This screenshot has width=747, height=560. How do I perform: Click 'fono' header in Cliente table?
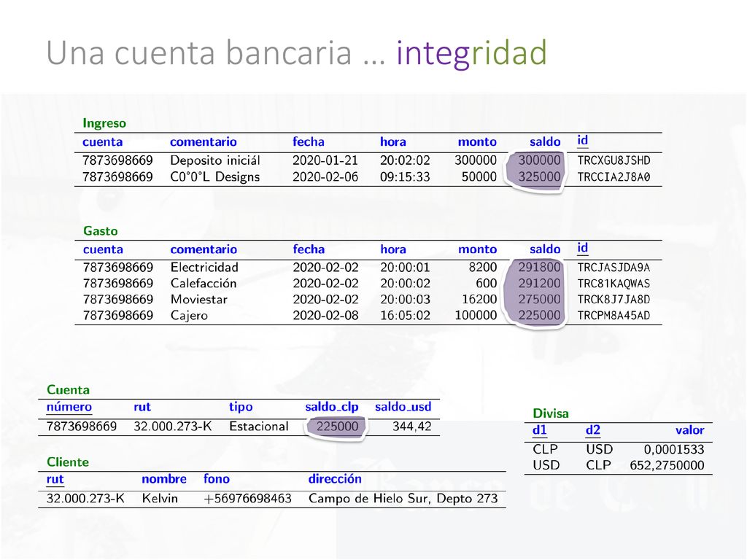click(216, 479)
